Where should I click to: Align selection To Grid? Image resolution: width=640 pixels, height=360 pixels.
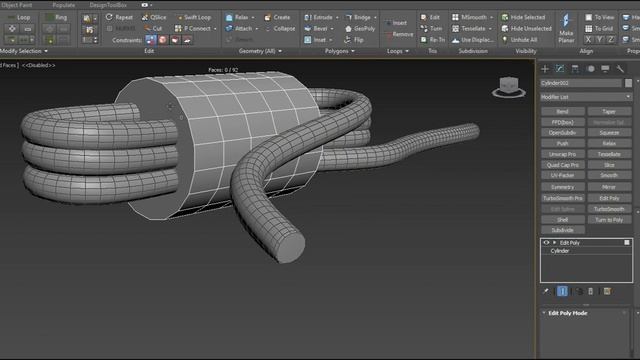point(599,28)
